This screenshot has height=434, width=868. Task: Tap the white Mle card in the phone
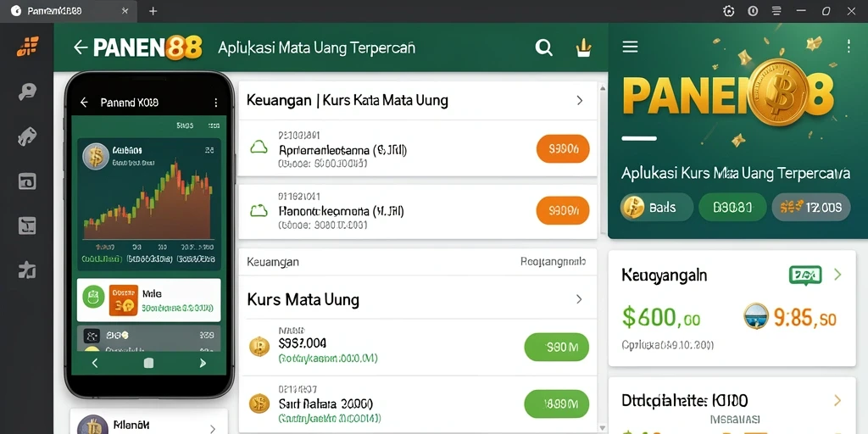coord(148,300)
